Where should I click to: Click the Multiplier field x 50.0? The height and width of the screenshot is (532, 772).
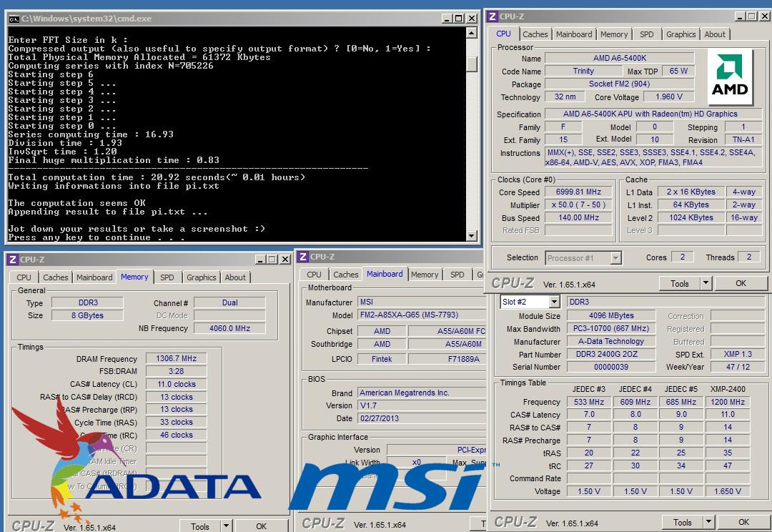coord(578,205)
